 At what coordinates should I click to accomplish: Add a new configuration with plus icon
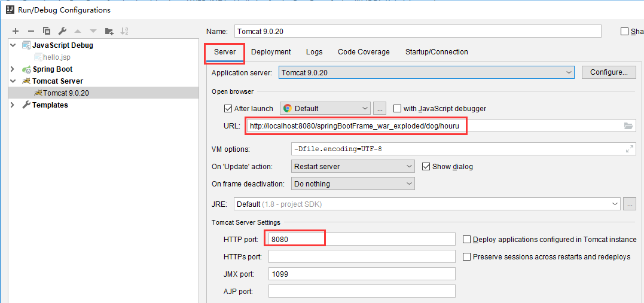click(x=16, y=31)
